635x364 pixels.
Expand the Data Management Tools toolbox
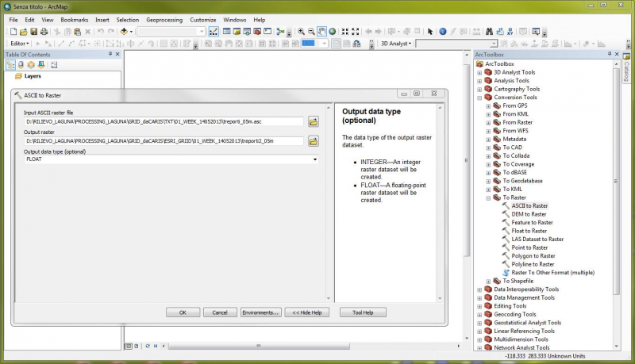[479, 298]
